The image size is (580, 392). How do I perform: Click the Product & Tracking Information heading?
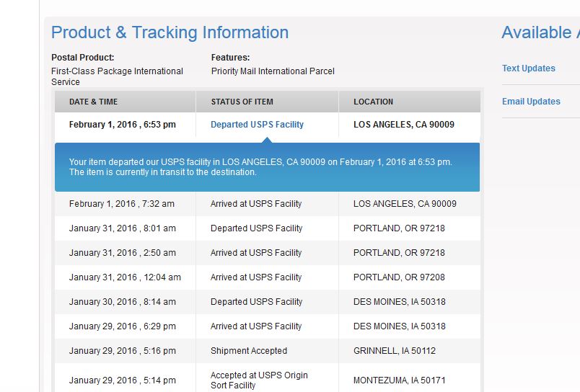coord(170,32)
